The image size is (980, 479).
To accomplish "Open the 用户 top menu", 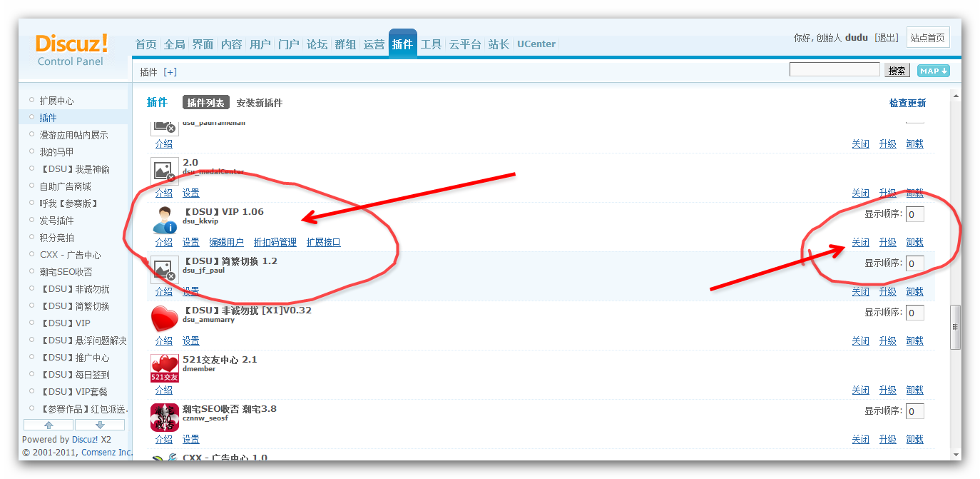I will point(260,44).
